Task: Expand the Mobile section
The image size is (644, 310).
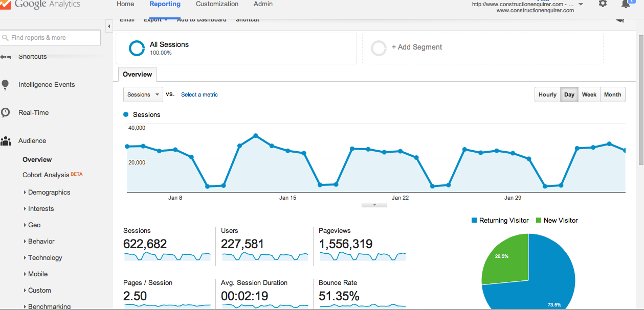Action: 35,274
